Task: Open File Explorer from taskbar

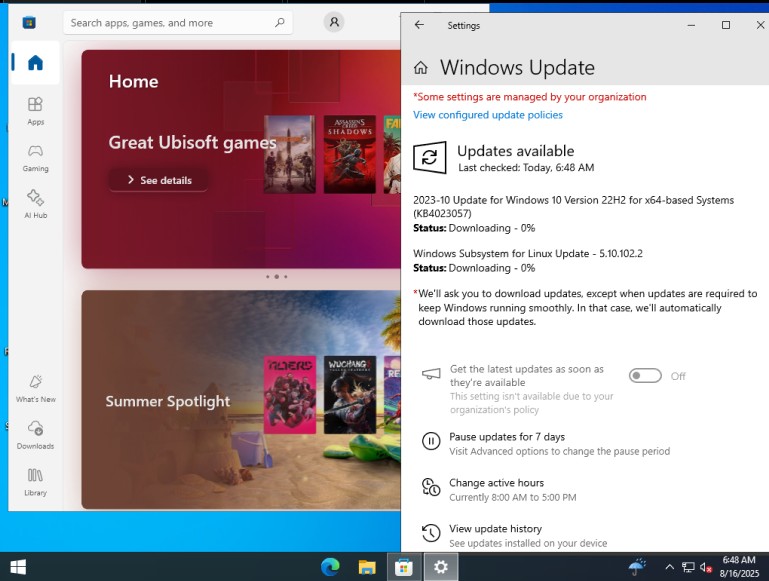Action: click(367, 567)
